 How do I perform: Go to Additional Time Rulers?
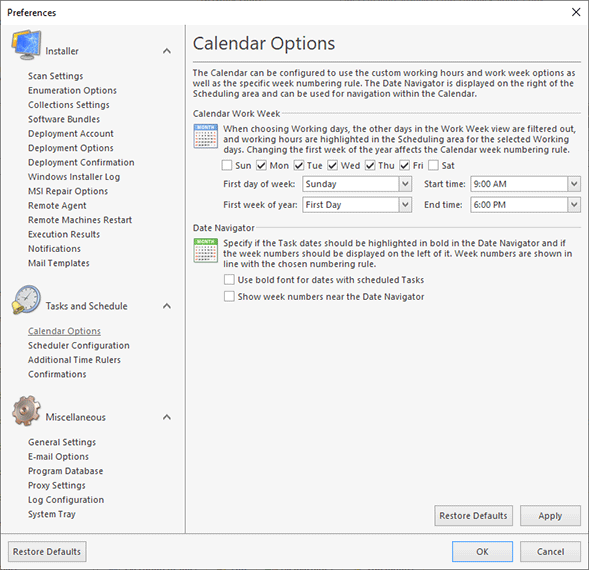click(74, 360)
